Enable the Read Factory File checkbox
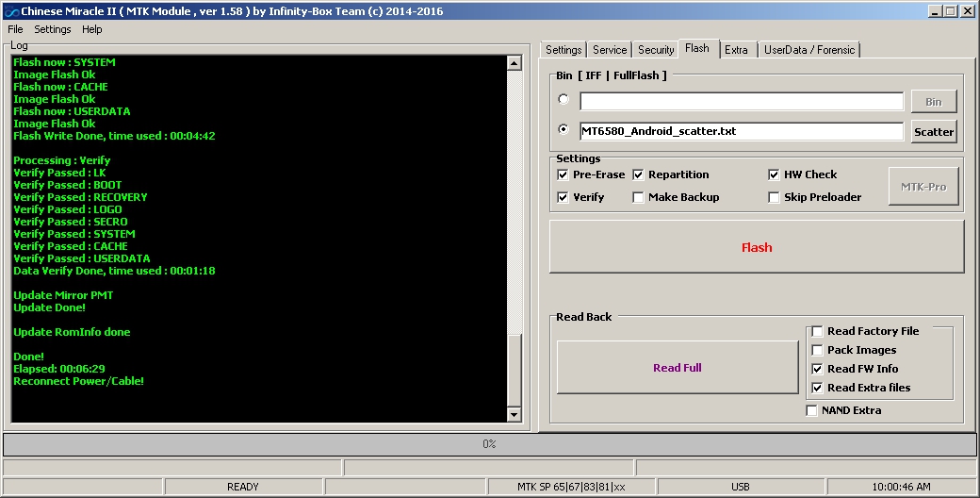The height and width of the screenshot is (498, 980). [817, 331]
